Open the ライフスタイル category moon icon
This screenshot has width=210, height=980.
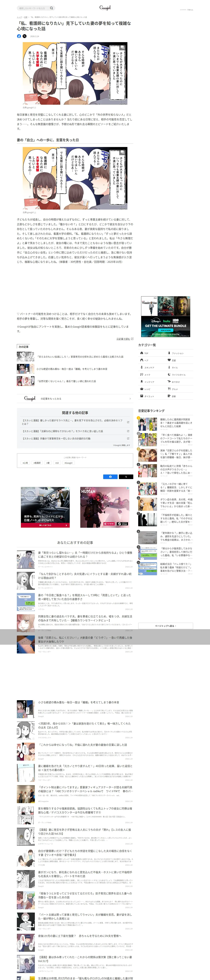tap(169, 374)
